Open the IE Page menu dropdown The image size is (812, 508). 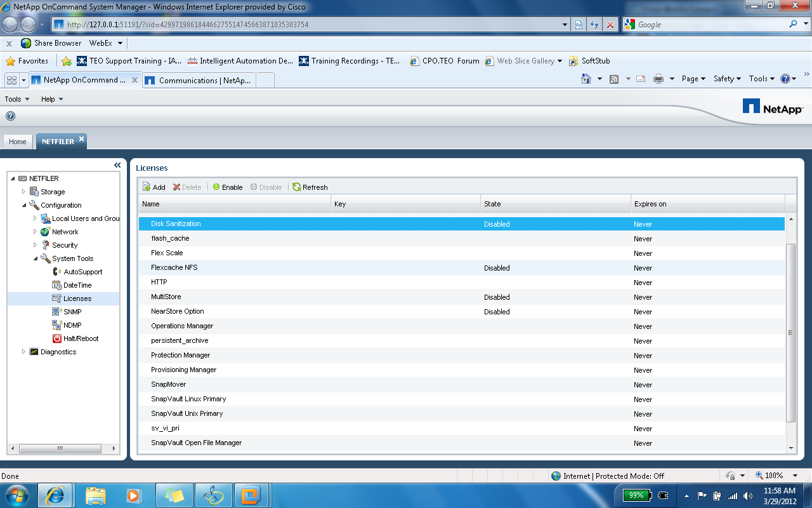point(694,79)
